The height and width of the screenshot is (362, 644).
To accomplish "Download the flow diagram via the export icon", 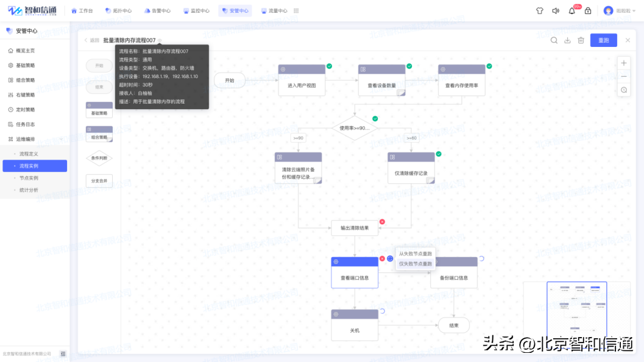I will point(568,40).
